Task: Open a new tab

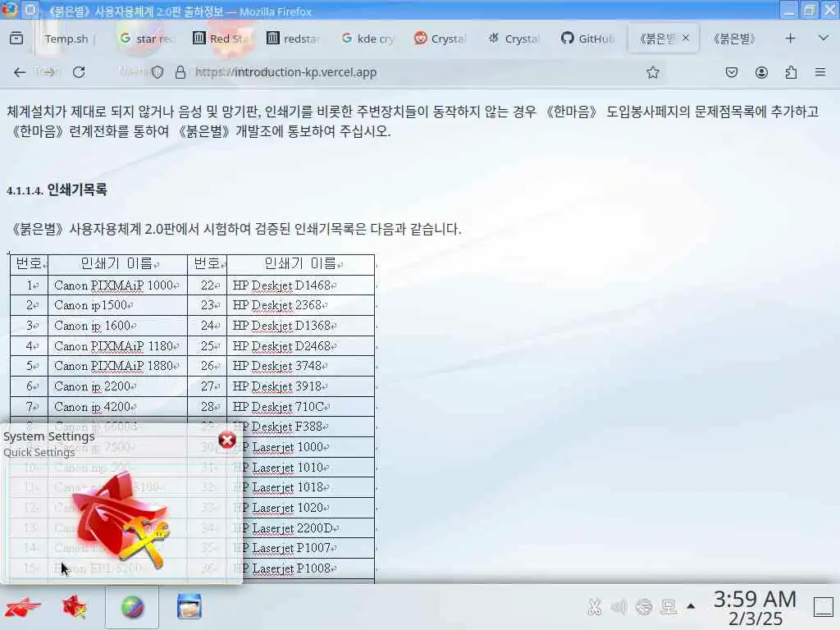Action: [x=790, y=39]
